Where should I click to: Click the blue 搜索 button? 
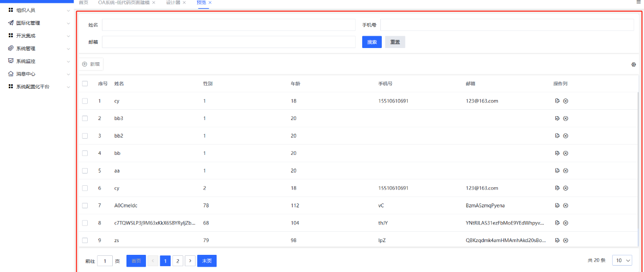coord(372,42)
